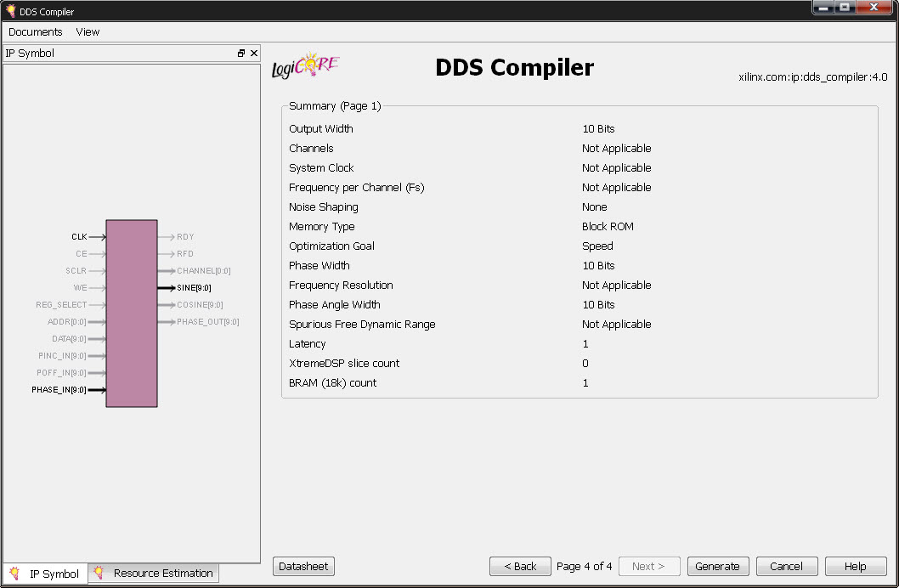Cancel the DDS Compiler wizard
The width and height of the screenshot is (899, 588).
coord(786,567)
